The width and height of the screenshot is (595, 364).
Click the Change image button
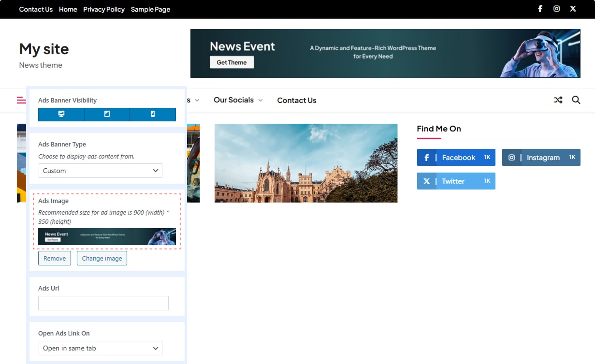[x=102, y=258]
